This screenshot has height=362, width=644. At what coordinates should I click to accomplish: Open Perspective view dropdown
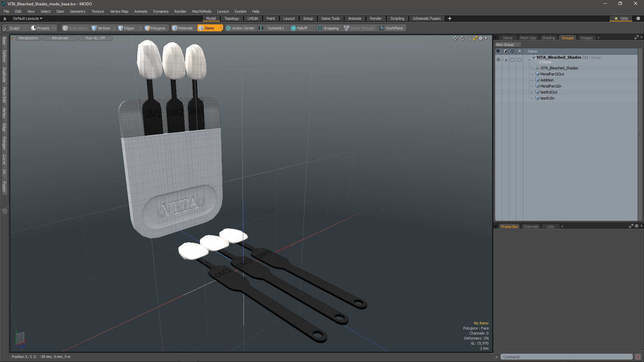pos(28,38)
